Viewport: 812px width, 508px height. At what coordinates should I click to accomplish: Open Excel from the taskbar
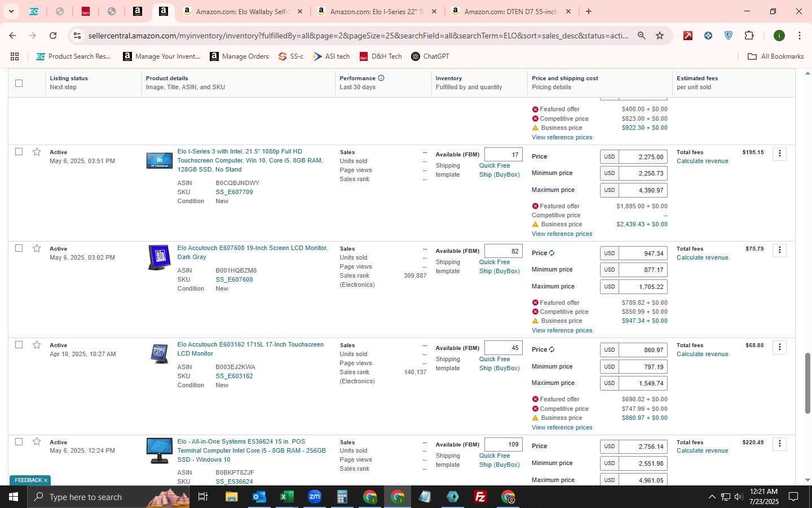click(286, 497)
